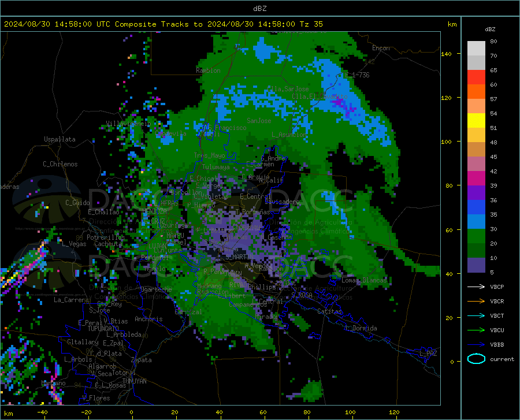Click the S_MARTIN place label
520x420 pixels.
pyautogui.click(x=239, y=257)
